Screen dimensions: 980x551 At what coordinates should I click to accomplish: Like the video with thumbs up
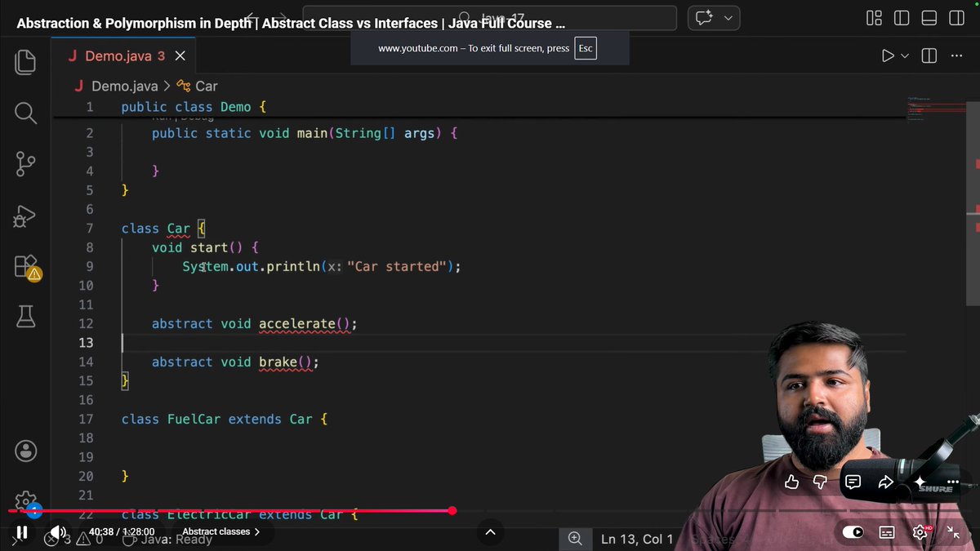pyautogui.click(x=791, y=482)
